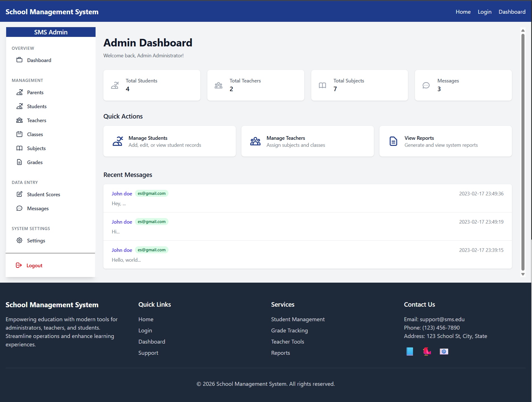This screenshot has width=532, height=402.
Task: Click the View Reports quick action card
Action: (445, 141)
